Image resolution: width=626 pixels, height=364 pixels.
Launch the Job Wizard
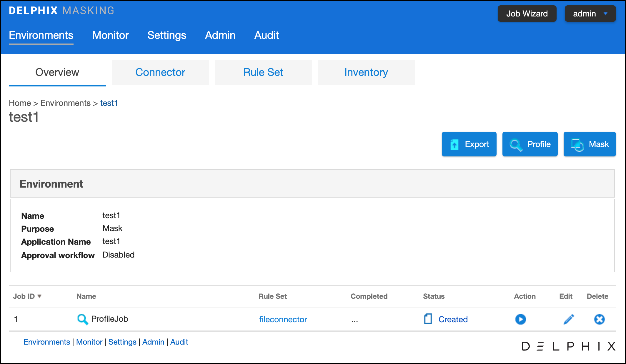coord(527,14)
